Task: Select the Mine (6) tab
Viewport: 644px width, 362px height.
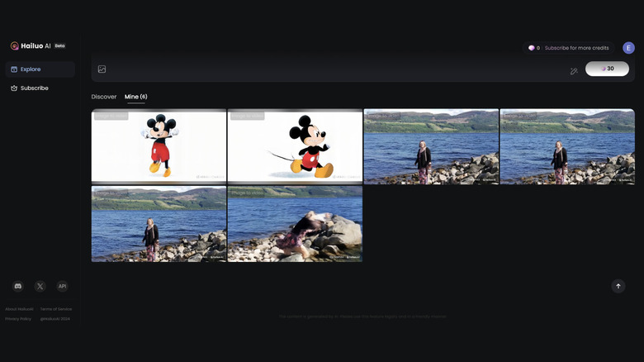Action: coord(135,97)
